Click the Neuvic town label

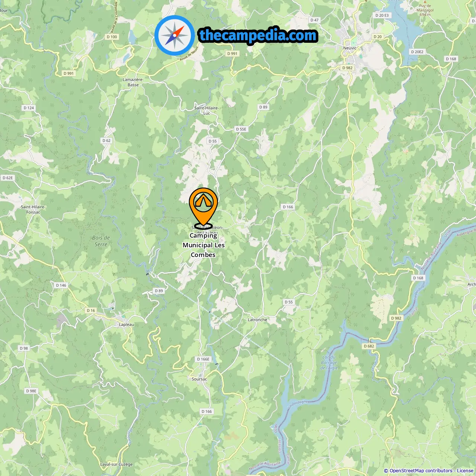(350, 48)
